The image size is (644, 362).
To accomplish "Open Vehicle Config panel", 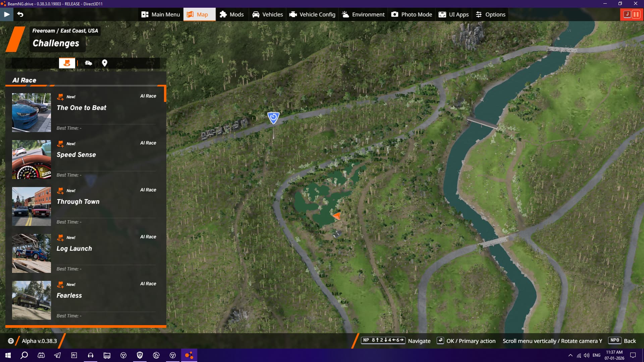I will [x=312, y=14].
